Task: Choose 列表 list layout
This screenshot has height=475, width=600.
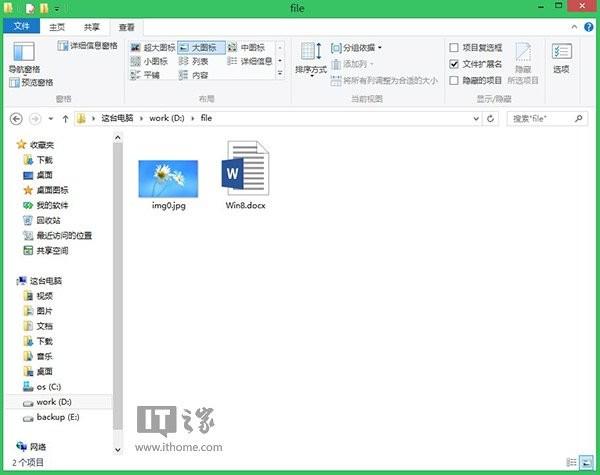Action: pos(194,61)
